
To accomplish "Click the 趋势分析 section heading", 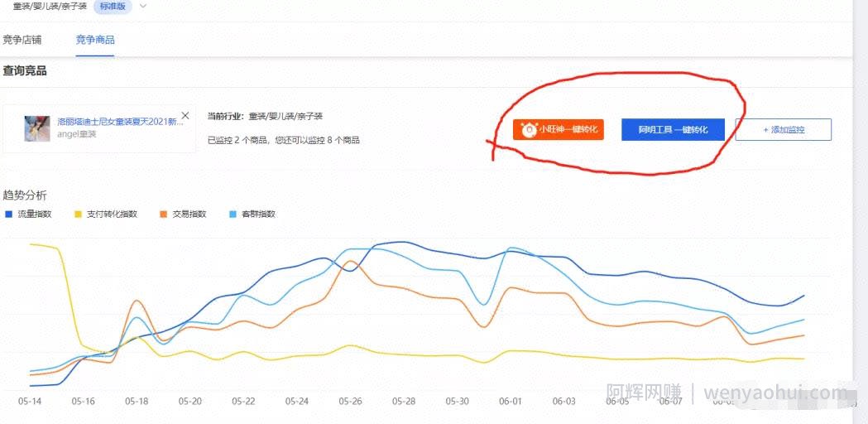I will point(25,195).
